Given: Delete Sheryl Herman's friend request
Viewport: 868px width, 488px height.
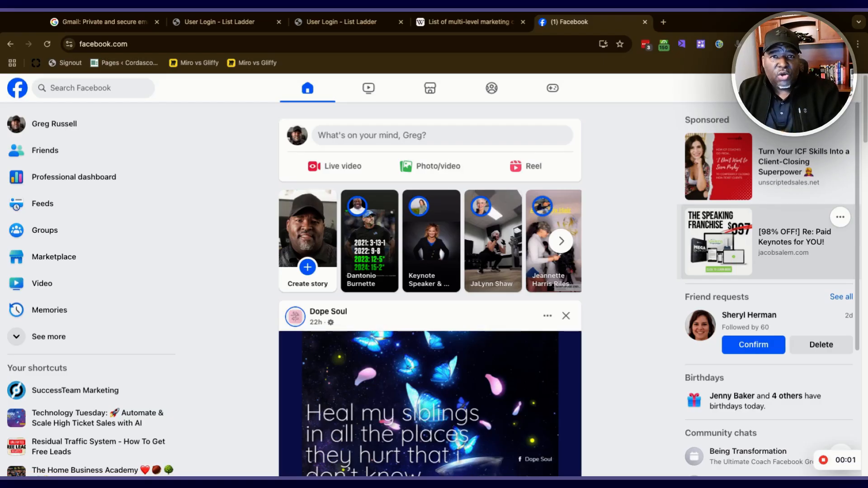Looking at the screenshot, I should 821,345.
